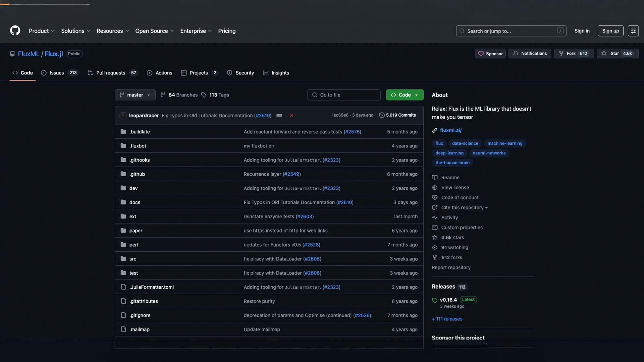The image size is (644, 362).
Task: Open the .JuliaFormatter.toml file
Action: [152, 287]
